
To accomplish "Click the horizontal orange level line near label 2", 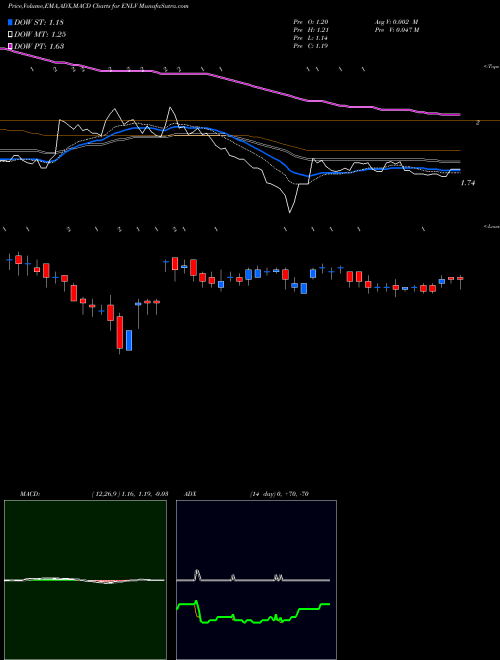I will [x=250, y=121].
